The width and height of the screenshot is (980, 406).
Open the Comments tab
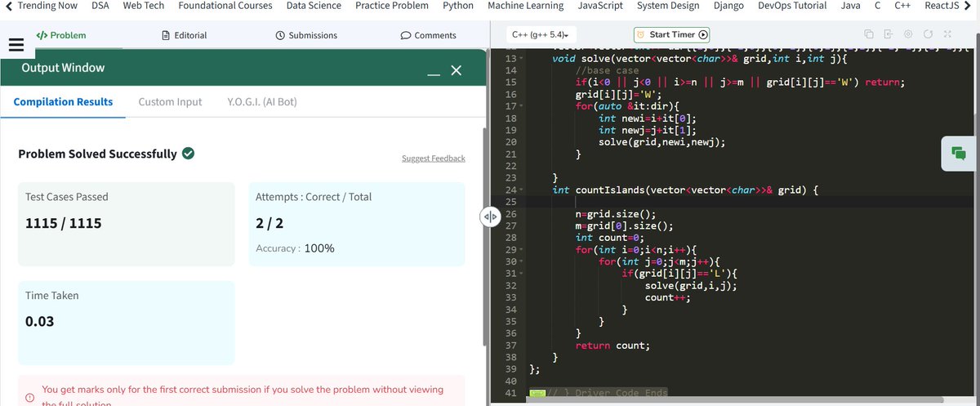pyautogui.click(x=428, y=35)
